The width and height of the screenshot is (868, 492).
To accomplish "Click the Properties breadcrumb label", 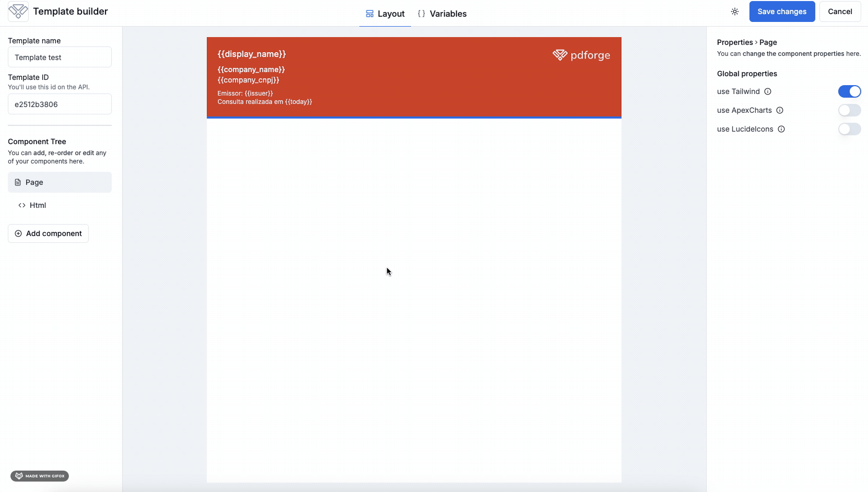I will tap(735, 42).
